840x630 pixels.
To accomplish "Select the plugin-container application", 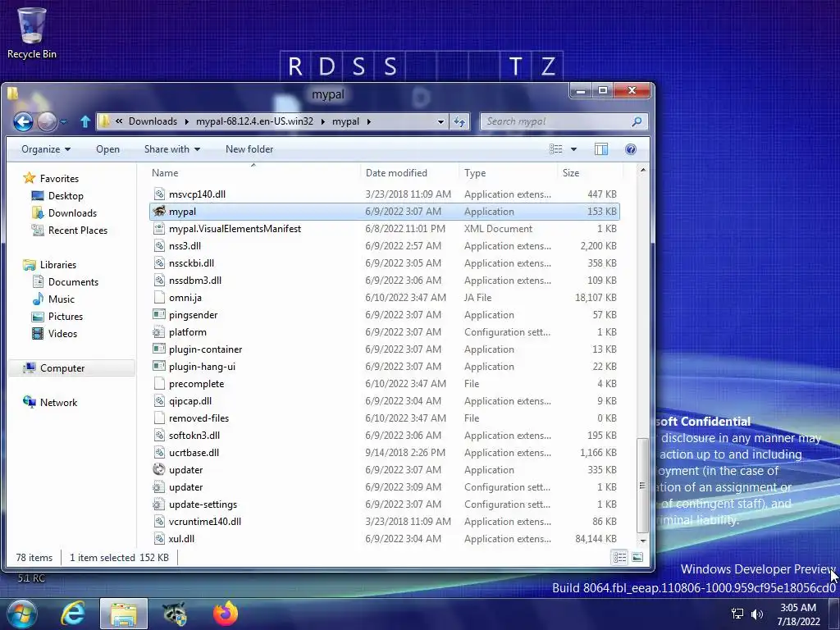I will pyautogui.click(x=384, y=349).
